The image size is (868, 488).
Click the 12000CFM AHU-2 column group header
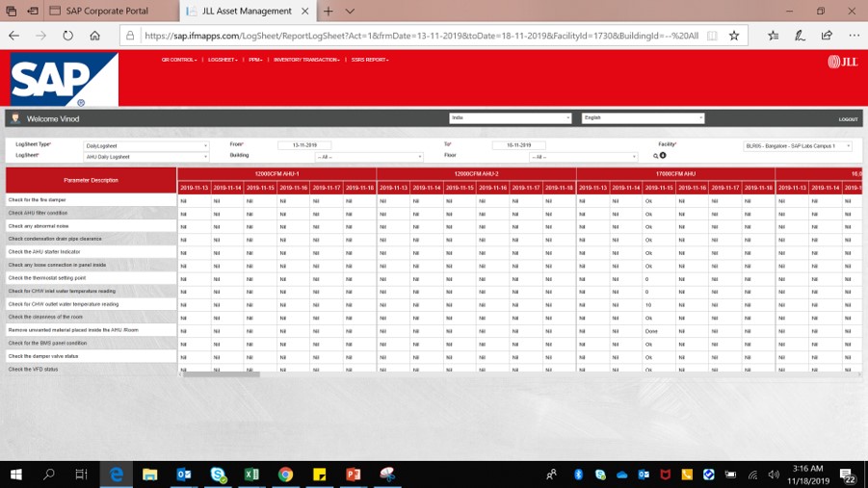[x=476, y=173]
